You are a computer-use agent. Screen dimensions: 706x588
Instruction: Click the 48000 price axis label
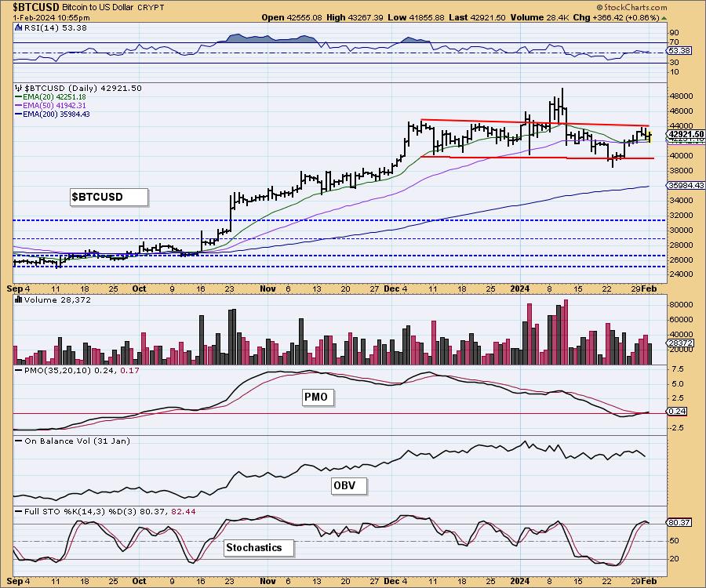(x=681, y=96)
